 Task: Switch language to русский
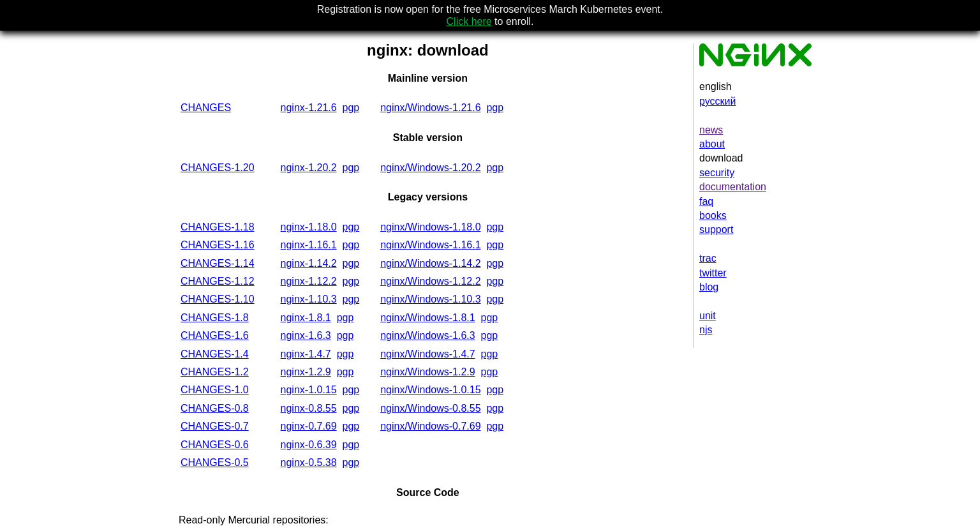coord(717,101)
